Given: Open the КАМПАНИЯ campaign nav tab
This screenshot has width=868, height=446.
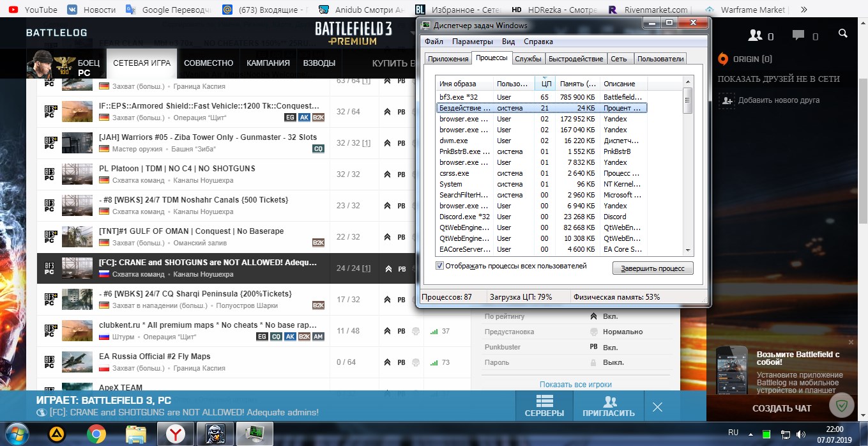Looking at the screenshot, I should (268, 63).
